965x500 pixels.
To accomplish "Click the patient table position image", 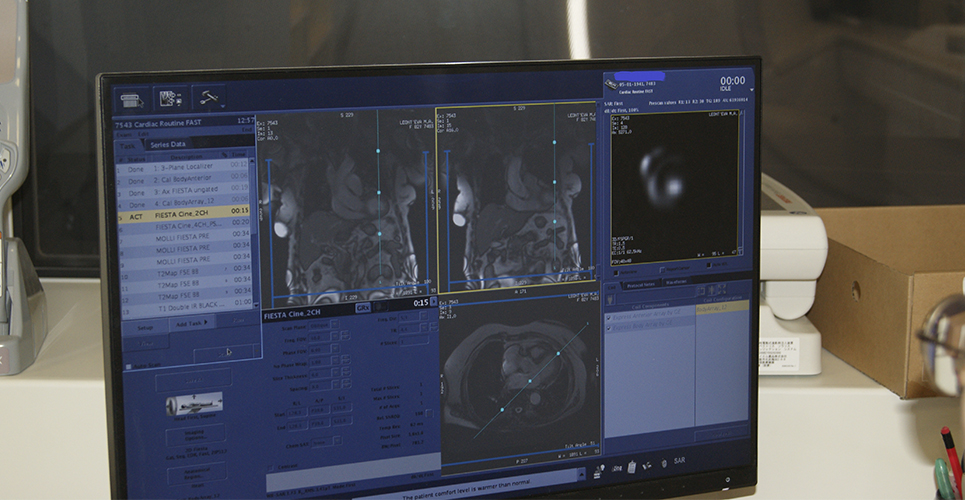I will click(x=193, y=405).
